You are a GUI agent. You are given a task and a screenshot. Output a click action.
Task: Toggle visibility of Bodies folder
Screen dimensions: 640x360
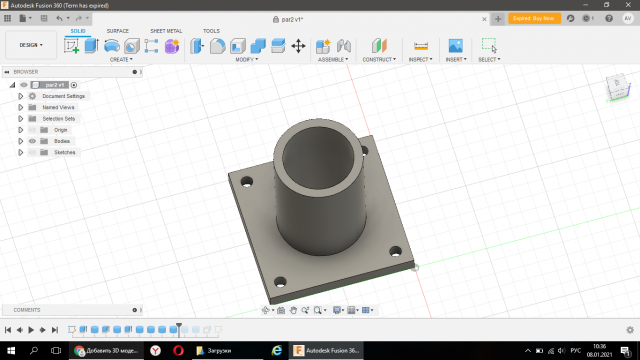[x=32, y=141]
